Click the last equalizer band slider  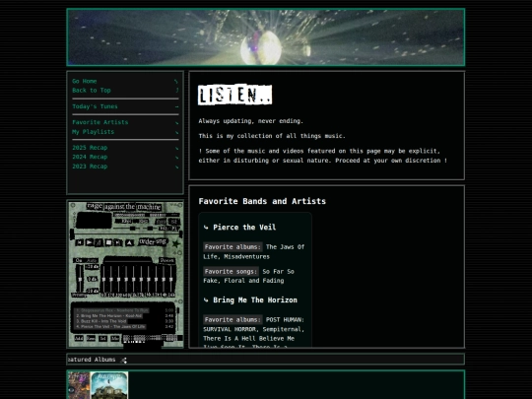click(171, 280)
